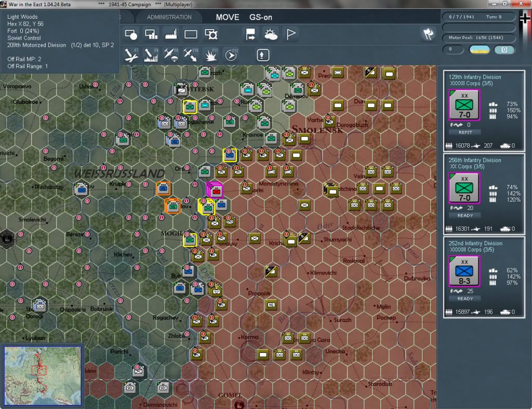The width and height of the screenshot is (532, 409).
Task: Click the Bobruisk town label
Action: (x=101, y=309)
